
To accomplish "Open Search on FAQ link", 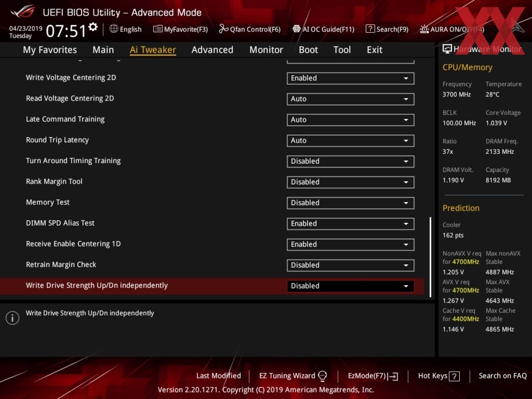I will coord(503,376).
